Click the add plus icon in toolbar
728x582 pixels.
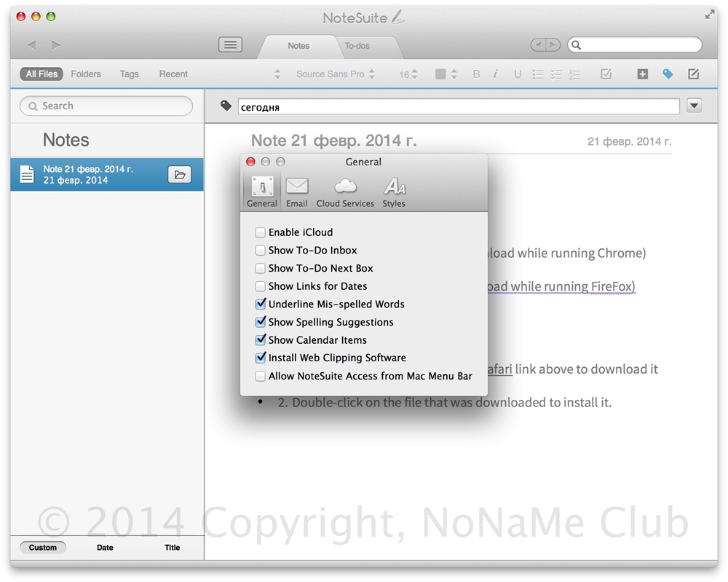click(642, 74)
